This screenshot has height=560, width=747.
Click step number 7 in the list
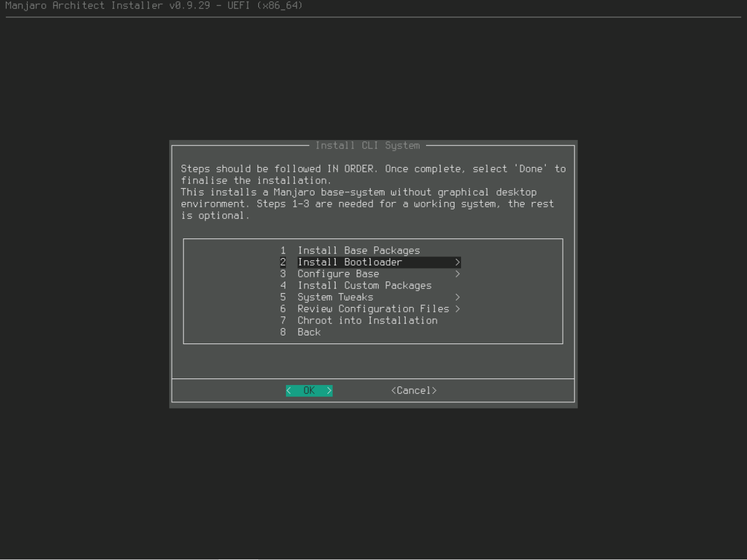tap(283, 320)
